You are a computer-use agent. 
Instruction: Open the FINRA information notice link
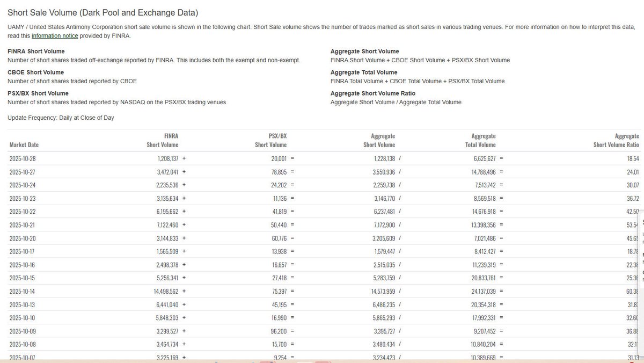(x=55, y=36)
